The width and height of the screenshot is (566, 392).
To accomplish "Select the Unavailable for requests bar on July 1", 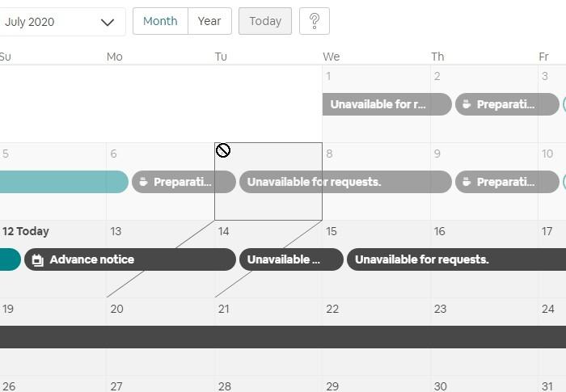I will pyautogui.click(x=386, y=104).
